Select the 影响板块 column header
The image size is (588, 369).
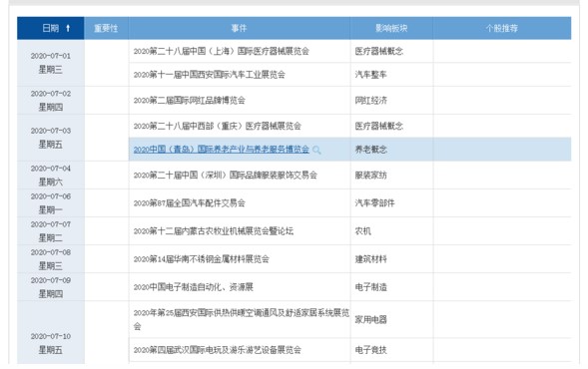tap(391, 28)
